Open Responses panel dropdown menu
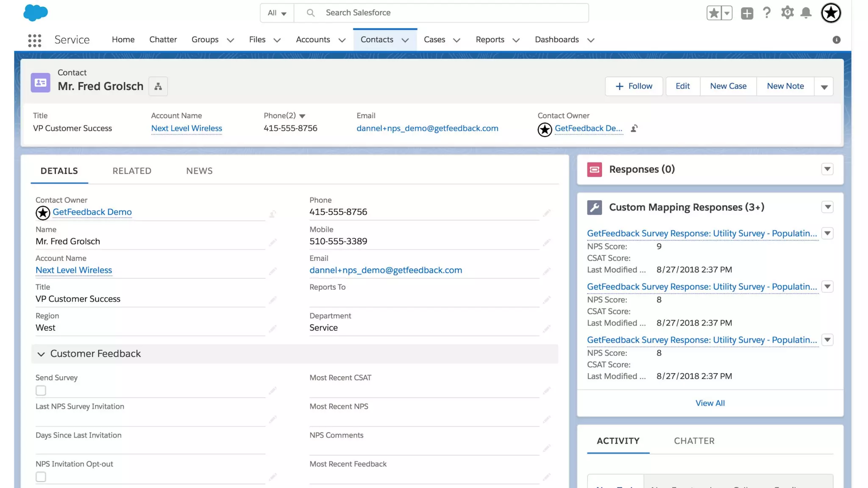The image size is (868, 488). [x=827, y=169]
